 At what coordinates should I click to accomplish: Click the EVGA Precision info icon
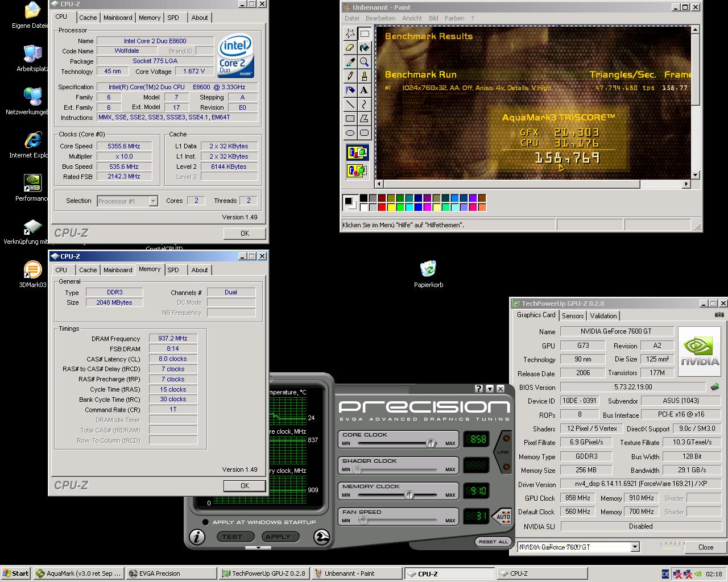point(197,537)
